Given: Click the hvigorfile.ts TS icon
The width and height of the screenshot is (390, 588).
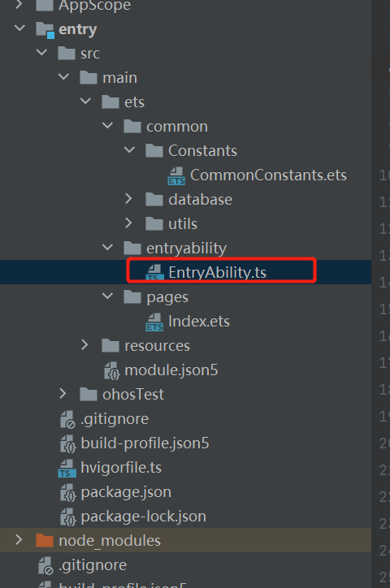Looking at the screenshot, I should (x=67, y=469).
